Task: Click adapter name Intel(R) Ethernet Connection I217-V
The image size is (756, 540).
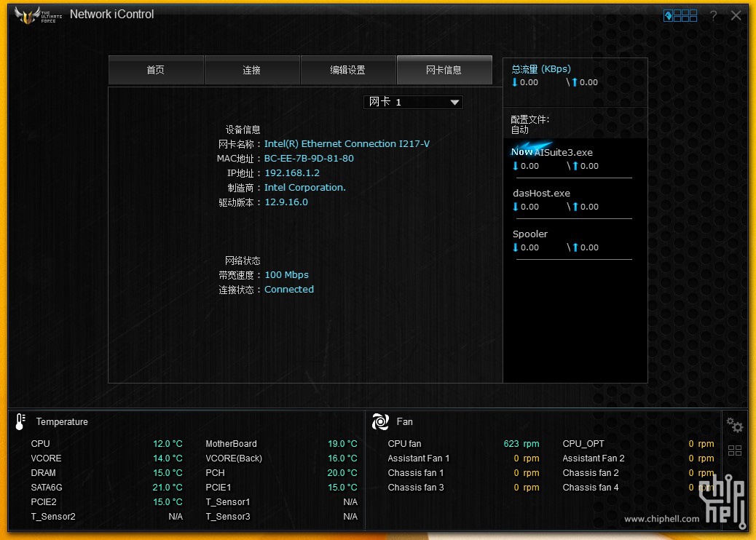Action: [347, 144]
